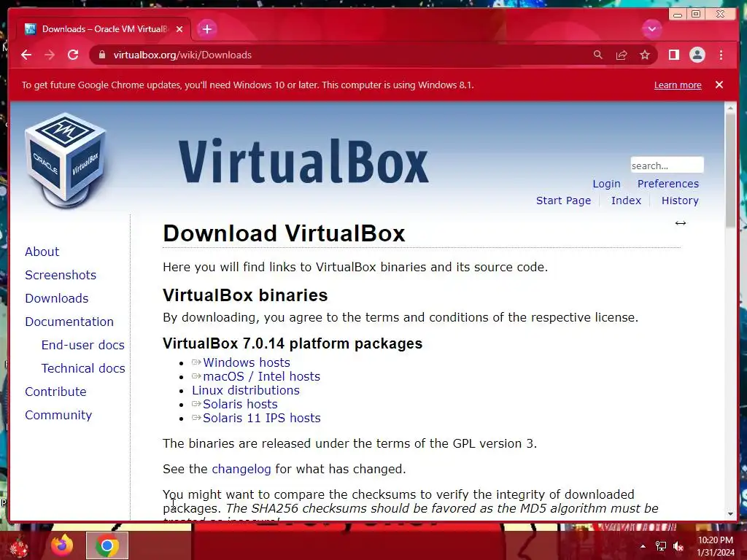The height and width of the screenshot is (560, 747).
Task: Open Downloads in the sidebar
Action: [x=57, y=298]
